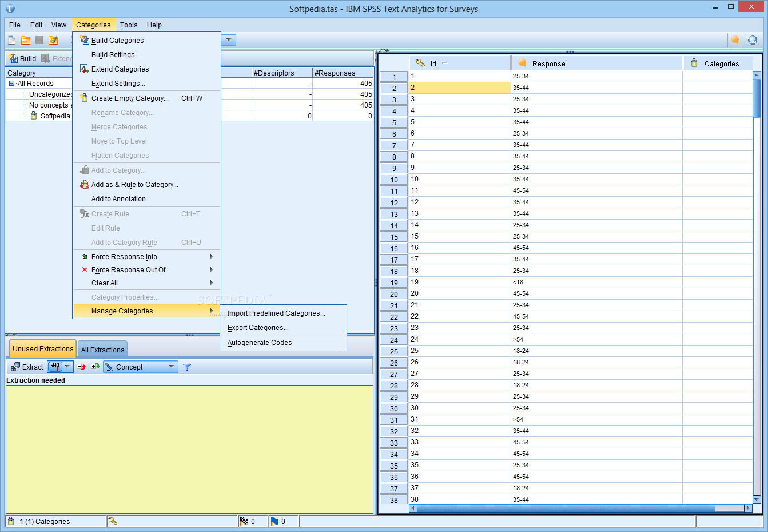This screenshot has height=532, width=768.
Task: Click the data table vertical scrollbar up arrow
Action: tap(757, 75)
